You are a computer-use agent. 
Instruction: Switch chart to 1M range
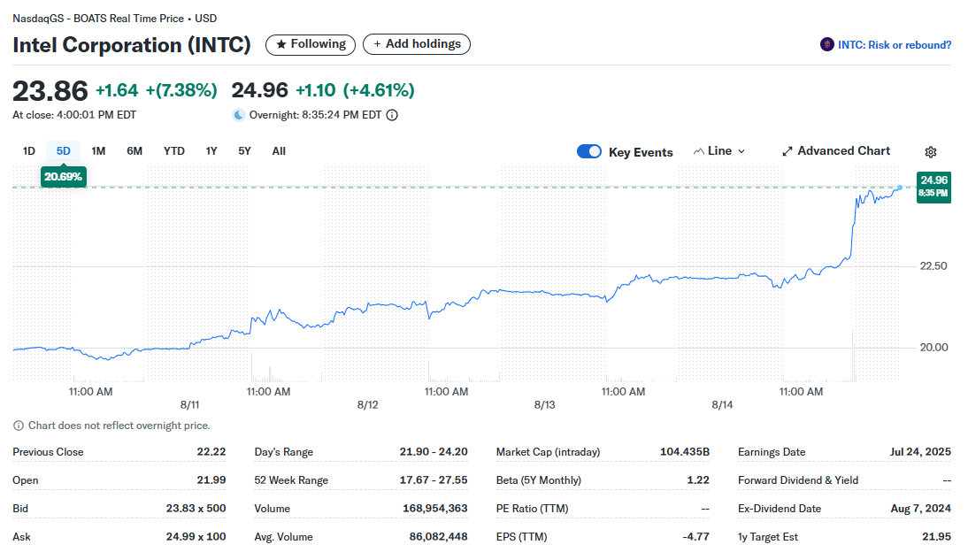point(98,151)
